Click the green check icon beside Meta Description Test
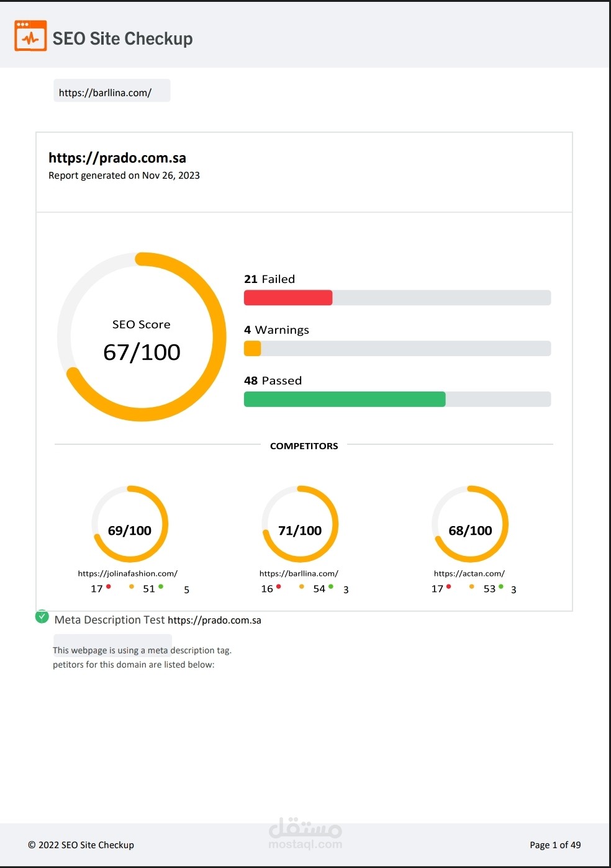The width and height of the screenshot is (611, 868). (42, 617)
